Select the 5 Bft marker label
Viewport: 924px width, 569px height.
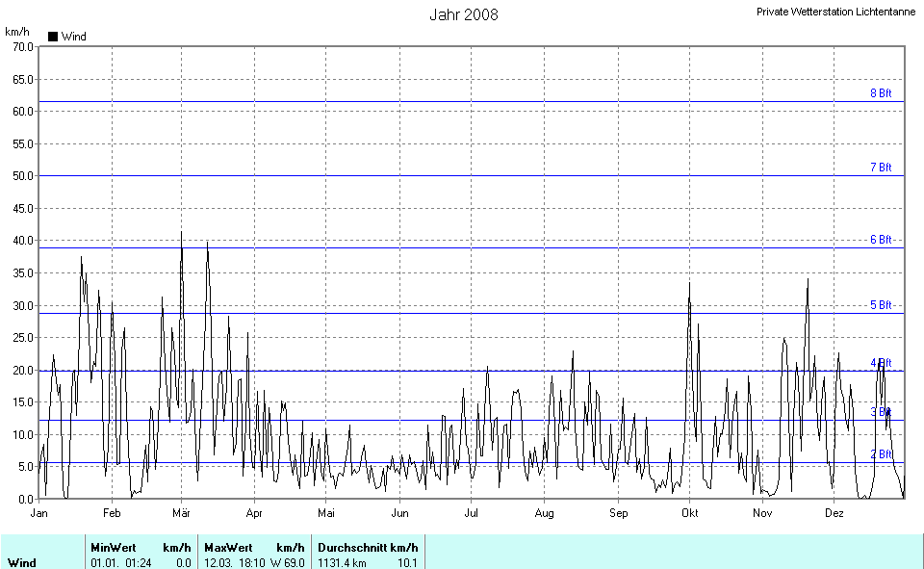pos(880,305)
